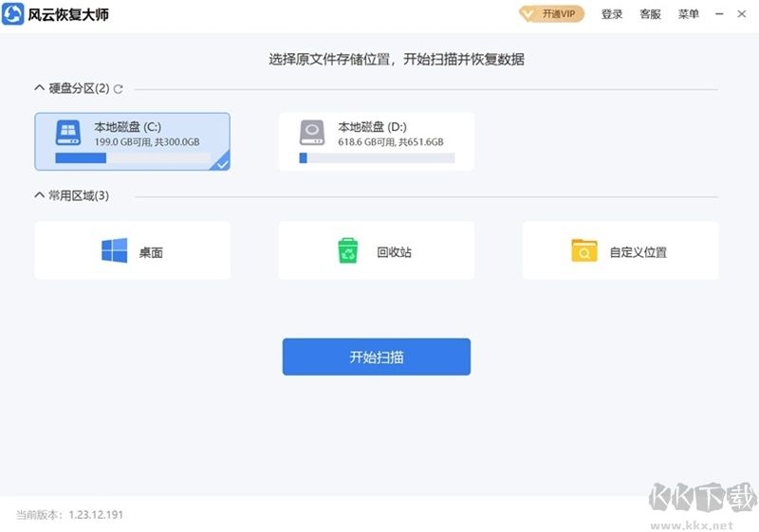Image resolution: width=759 pixels, height=532 pixels.
Task: Click the 618.6 GB可用, 共651.6GB text
Action: click(391, 142)
